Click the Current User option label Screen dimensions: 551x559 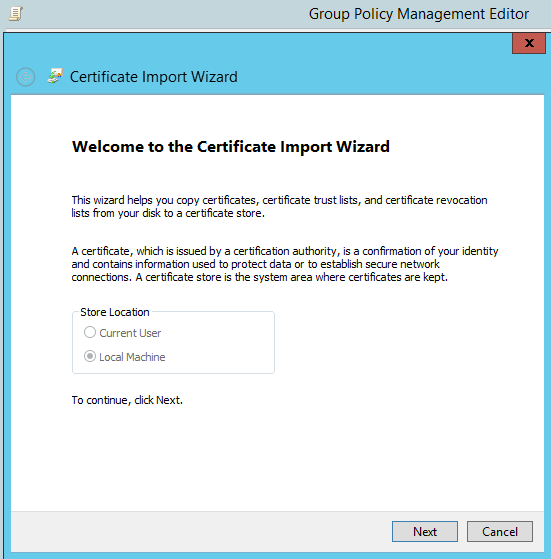coord(130,333)
